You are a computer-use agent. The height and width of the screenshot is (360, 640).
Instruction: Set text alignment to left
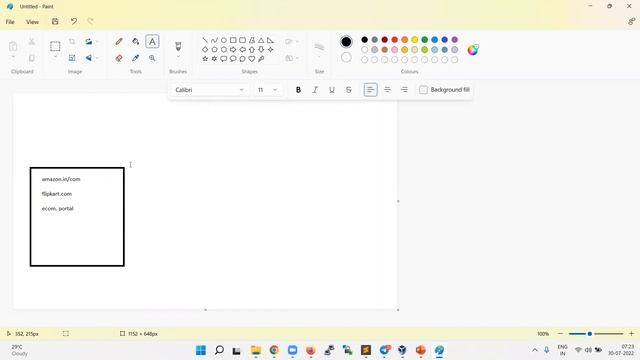tap(370, 90)
